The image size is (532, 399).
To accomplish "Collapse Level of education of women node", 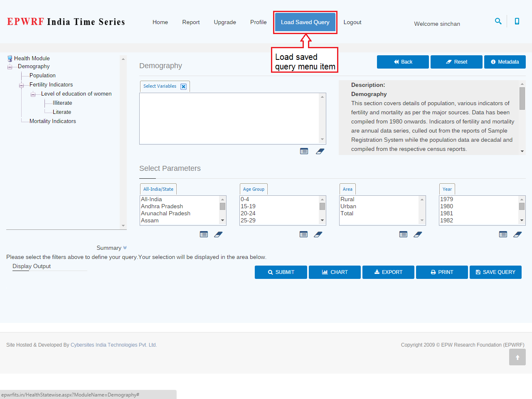I will (x=33, y=94).
